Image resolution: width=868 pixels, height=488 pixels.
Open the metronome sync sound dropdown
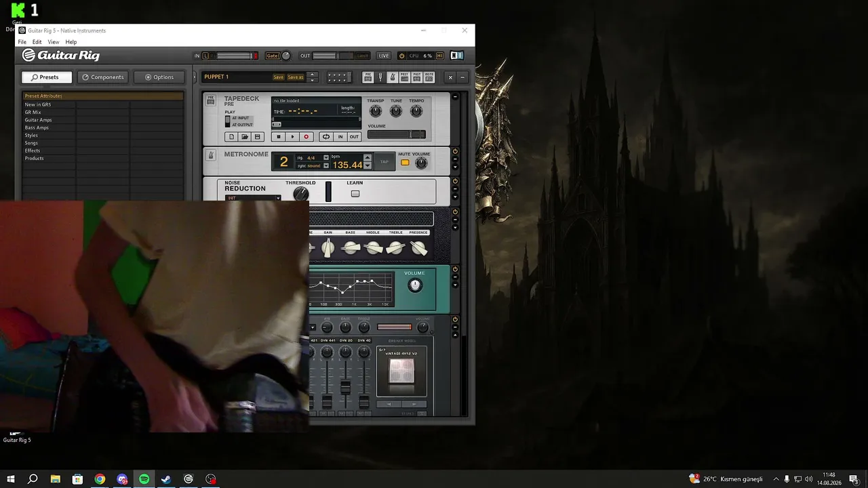tap(326, 165)
